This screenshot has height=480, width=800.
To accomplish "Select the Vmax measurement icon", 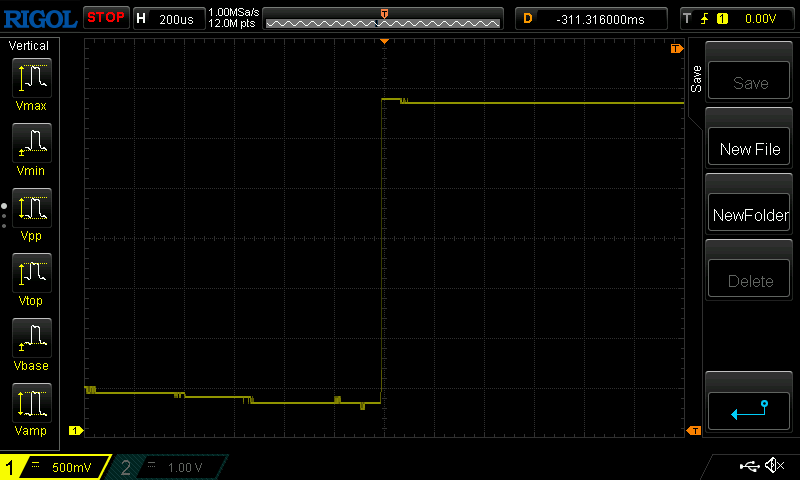I will click(30, 82).
